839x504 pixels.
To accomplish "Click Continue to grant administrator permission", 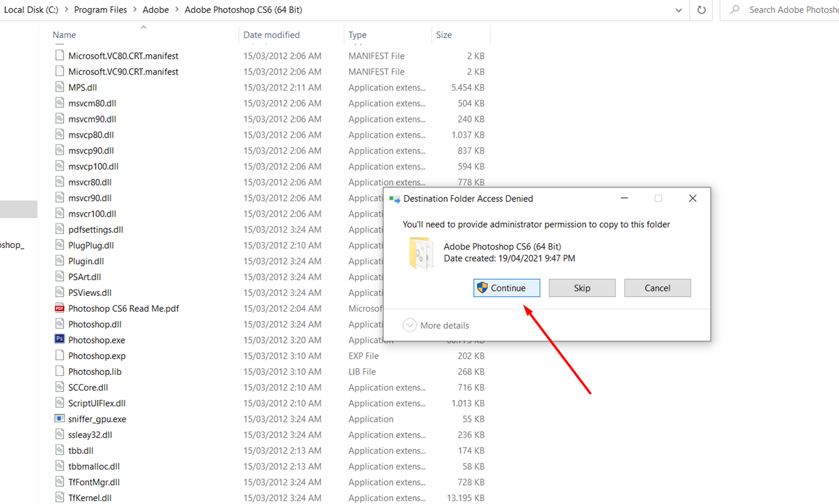I will 506,288.
